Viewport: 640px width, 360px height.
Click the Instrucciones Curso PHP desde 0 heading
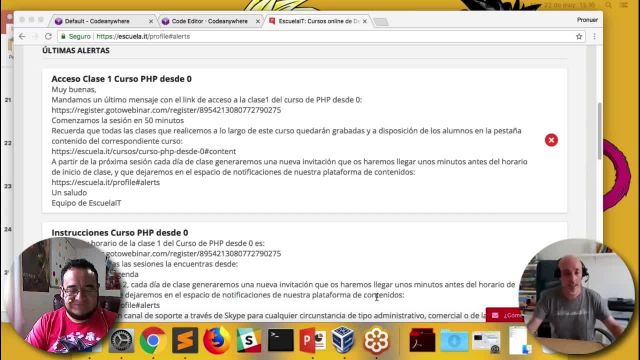[120, 233]
